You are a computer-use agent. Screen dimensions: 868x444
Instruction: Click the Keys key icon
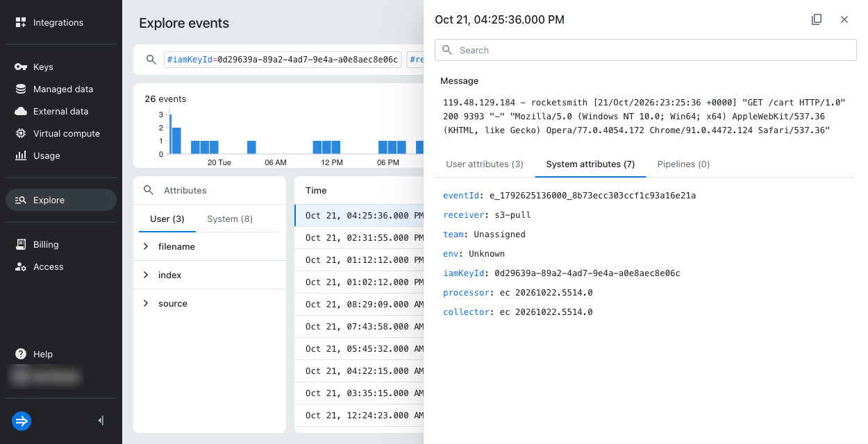pos(21,67)
